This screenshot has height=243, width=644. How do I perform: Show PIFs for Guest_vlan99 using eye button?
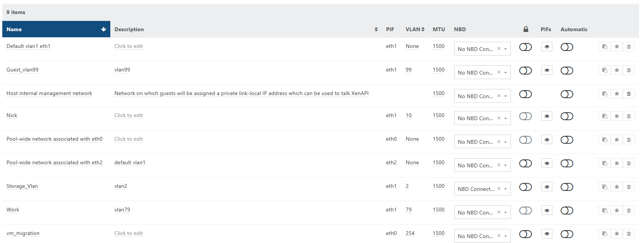547,70
